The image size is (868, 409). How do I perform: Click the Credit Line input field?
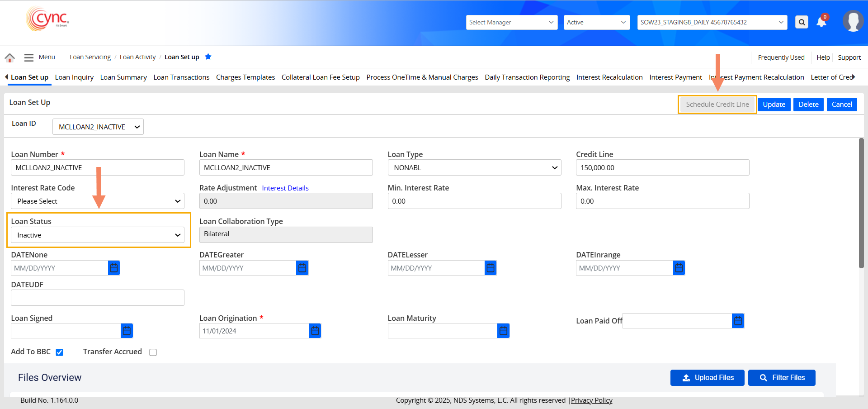pos(662,168)
